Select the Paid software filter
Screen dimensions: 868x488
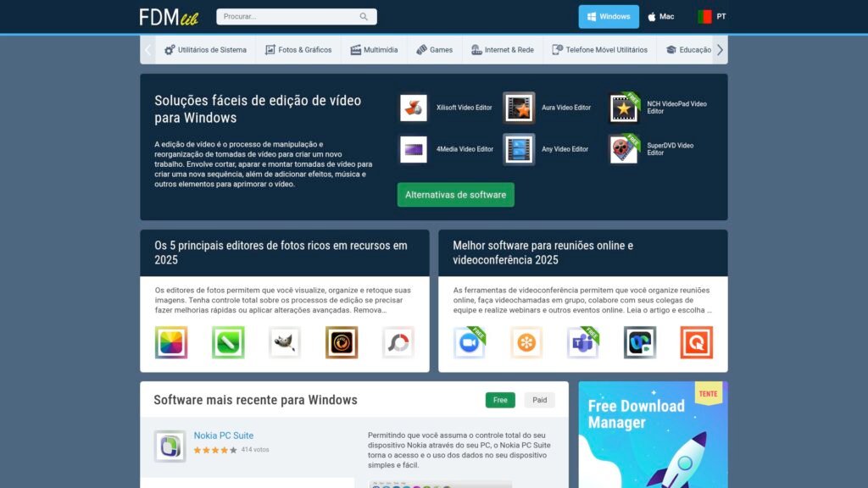coord(540,400)
